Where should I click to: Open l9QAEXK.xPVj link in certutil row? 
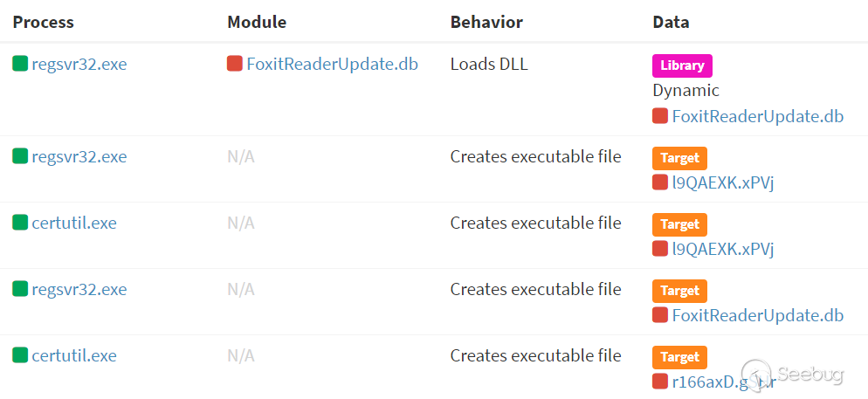(722, 249)
